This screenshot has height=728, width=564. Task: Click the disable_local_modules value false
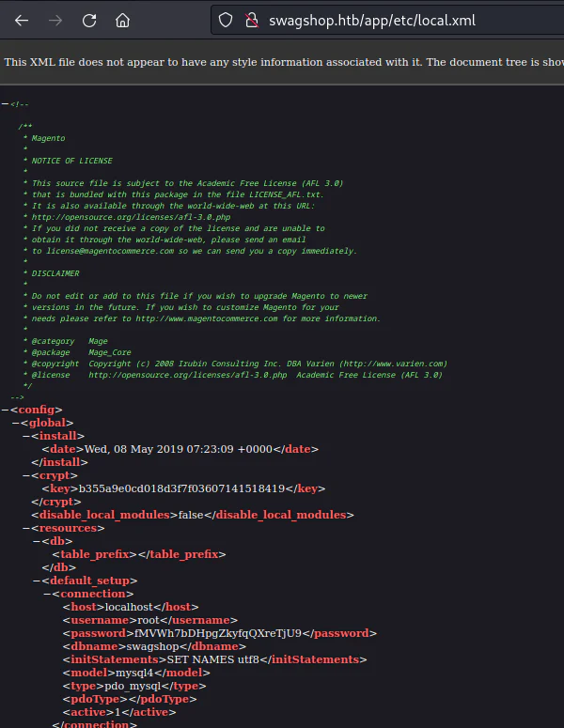191,515
